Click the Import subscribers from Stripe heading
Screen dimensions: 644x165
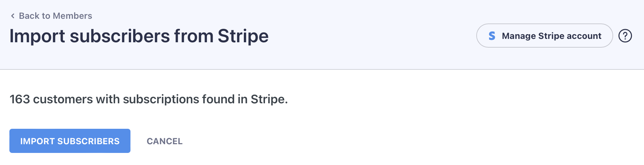click(139, 36)
